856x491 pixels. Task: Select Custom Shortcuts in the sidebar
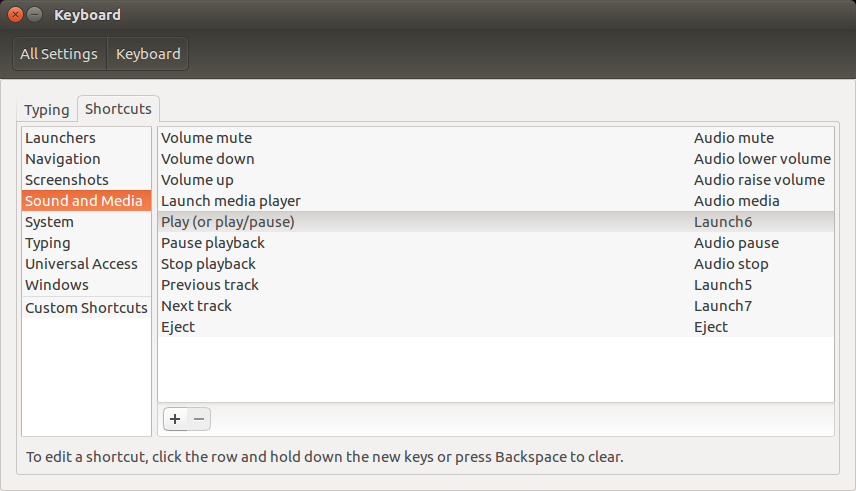point(86,308)
